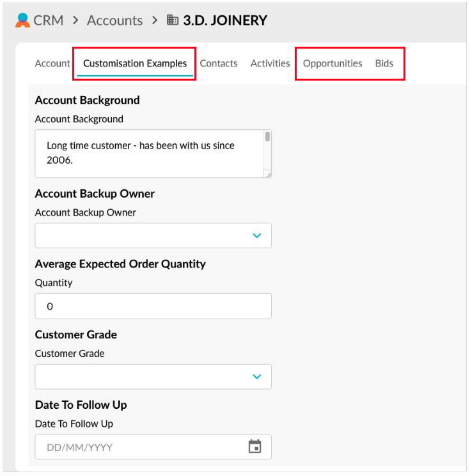
Task: Switch to the Bids tab
Action: [x=384, y=63]
